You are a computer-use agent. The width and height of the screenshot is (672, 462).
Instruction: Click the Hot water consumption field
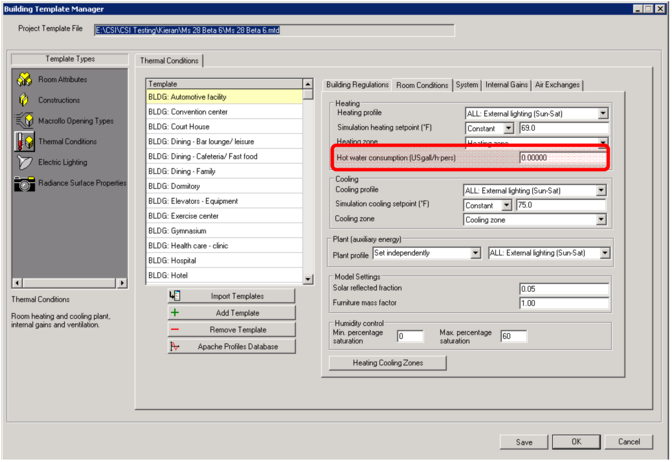(x=563, y=159)
